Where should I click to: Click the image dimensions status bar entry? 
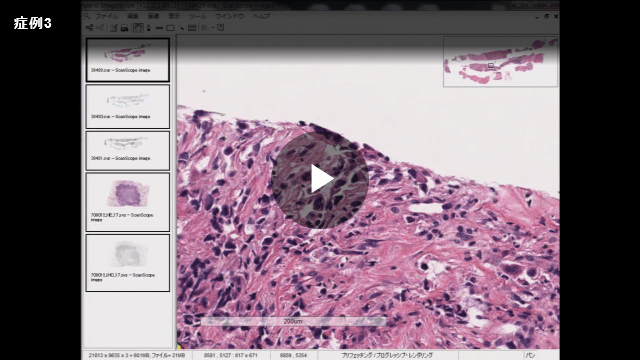pyautogui.click(x=137, y=356)
